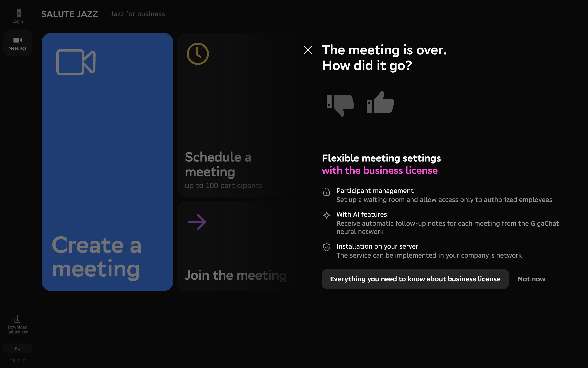Click the video camera icon in Create a meeting
Viewport: 588px width, 368px height.
coord(76,62)
